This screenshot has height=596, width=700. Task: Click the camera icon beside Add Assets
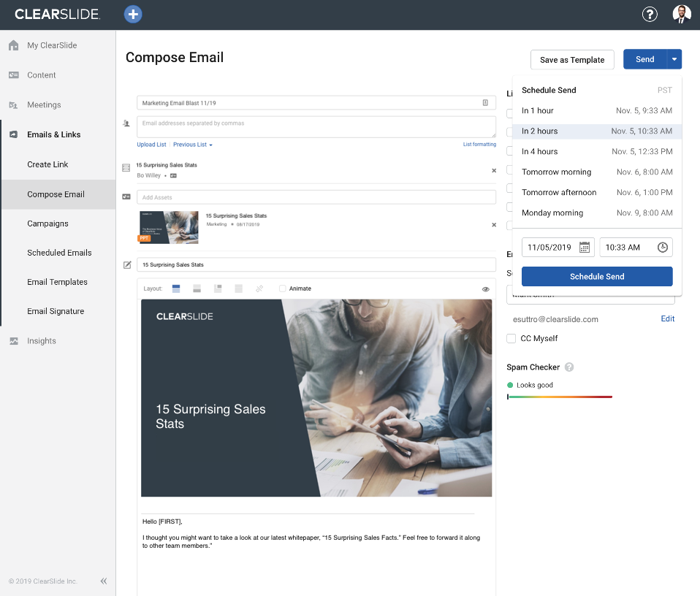(126, 196)
